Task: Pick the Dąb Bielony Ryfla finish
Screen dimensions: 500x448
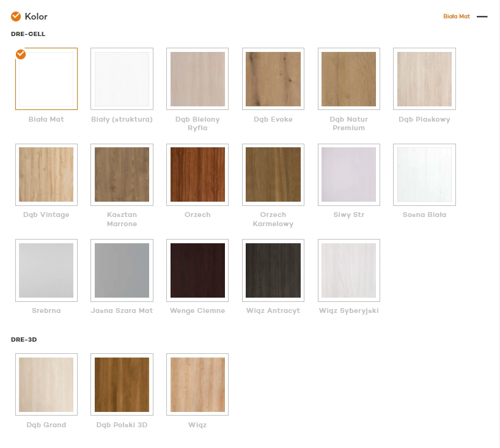Action: (x=197, y=79)
